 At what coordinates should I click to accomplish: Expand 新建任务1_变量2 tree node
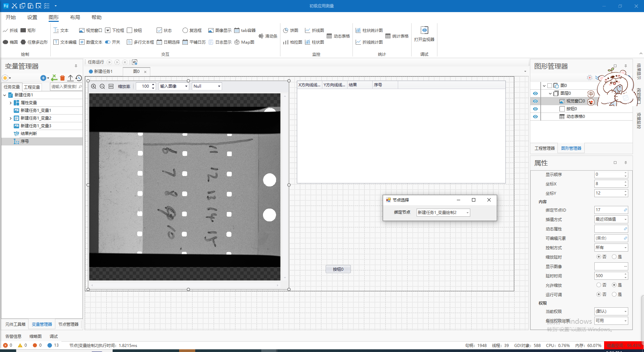pos(10,118)
